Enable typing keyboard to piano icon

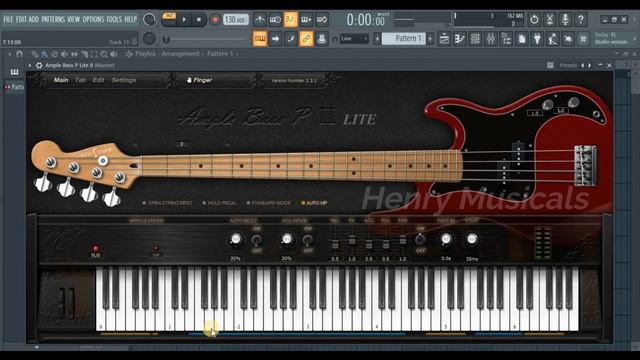(260, 39)
